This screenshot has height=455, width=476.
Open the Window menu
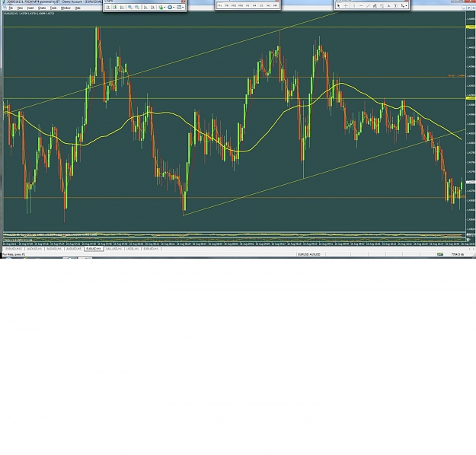coord(65,8)
